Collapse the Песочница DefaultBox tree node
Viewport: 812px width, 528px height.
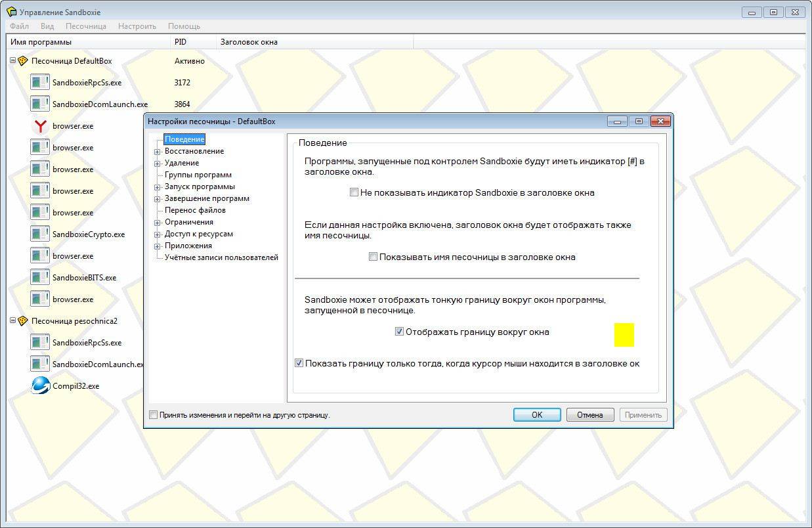[13, 61]
